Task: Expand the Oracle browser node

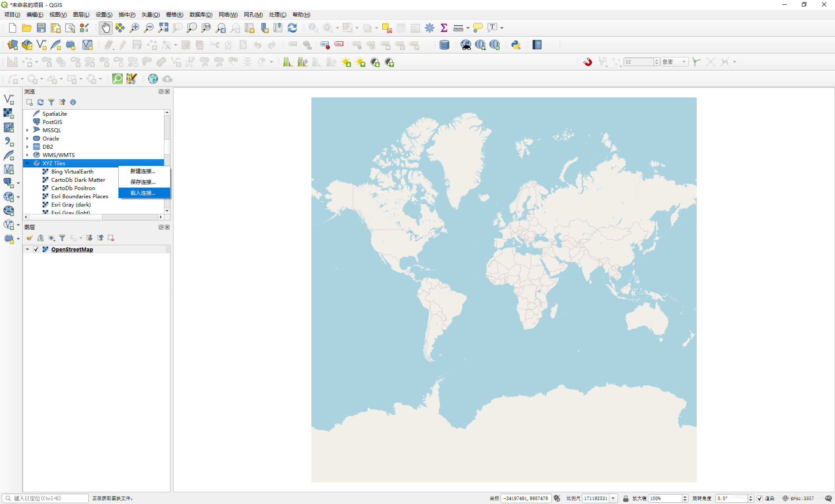Action: point(27,138)
